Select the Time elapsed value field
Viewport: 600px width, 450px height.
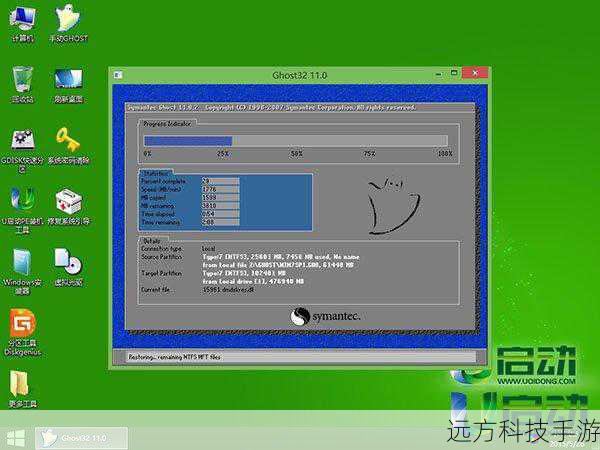(220, 214)
